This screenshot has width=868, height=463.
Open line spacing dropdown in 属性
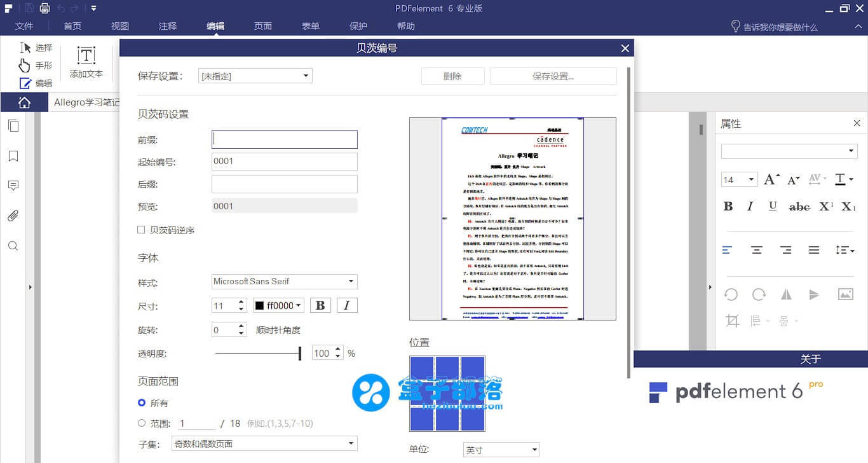tap(845, 251)
